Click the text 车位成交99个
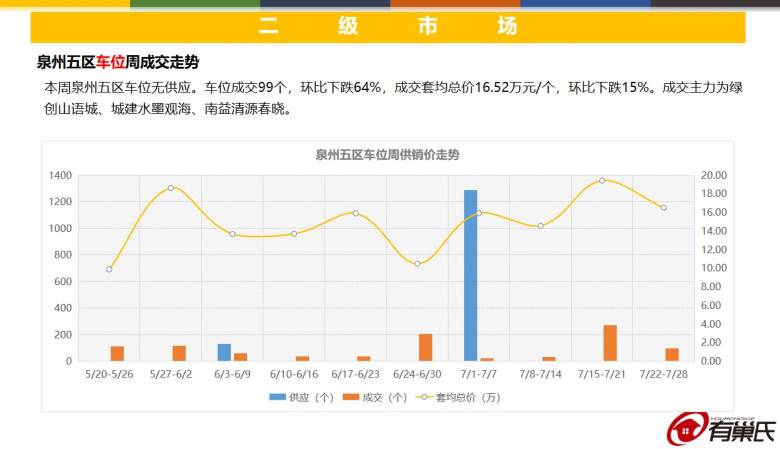Screen dimensions: 780x449 pyautogui.click(x=245, y=88)
